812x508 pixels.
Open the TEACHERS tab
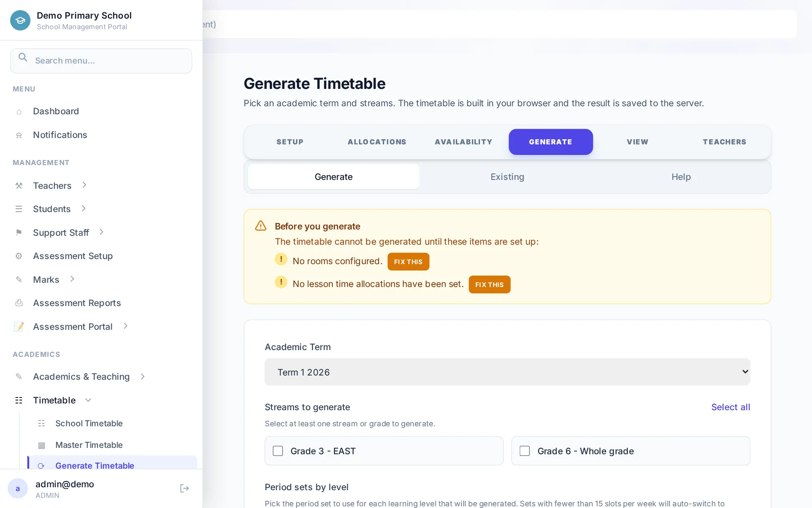(x=724, y=142)
